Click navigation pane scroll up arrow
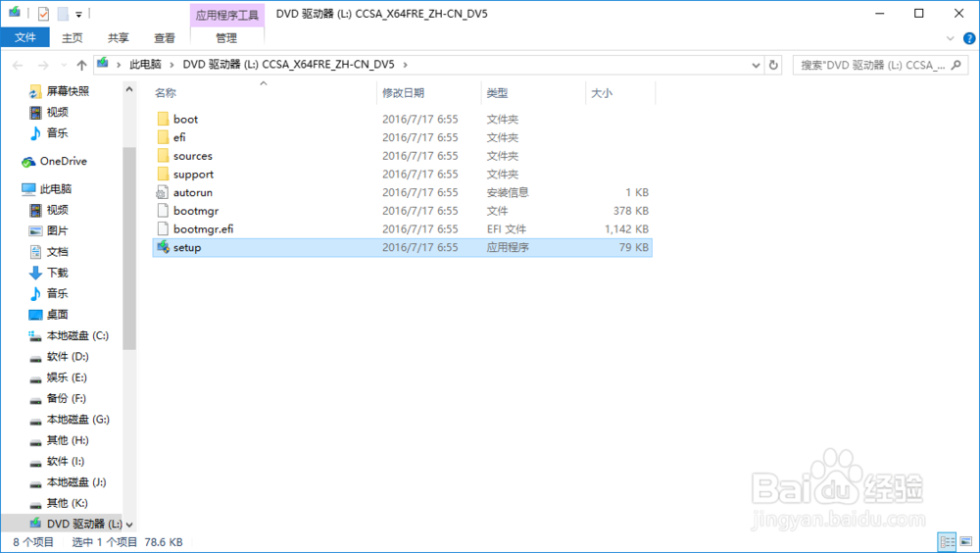Image resolution: width=980 pixels, height=553 pixels. pos(129,89)
